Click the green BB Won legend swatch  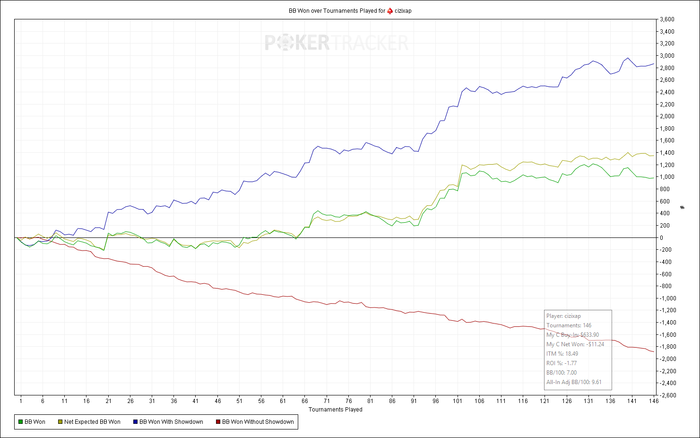point(20,422)
